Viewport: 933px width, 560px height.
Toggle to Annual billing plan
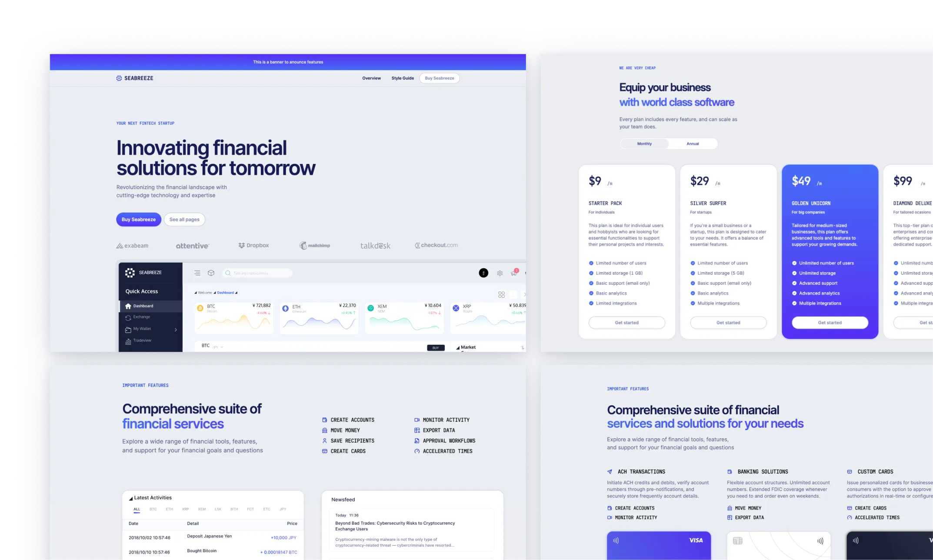pyautogui.click(x=693, y=143)
